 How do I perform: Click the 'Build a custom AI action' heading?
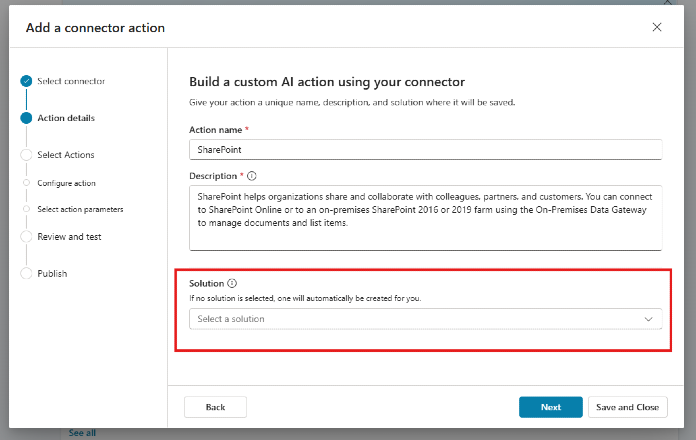327,82
